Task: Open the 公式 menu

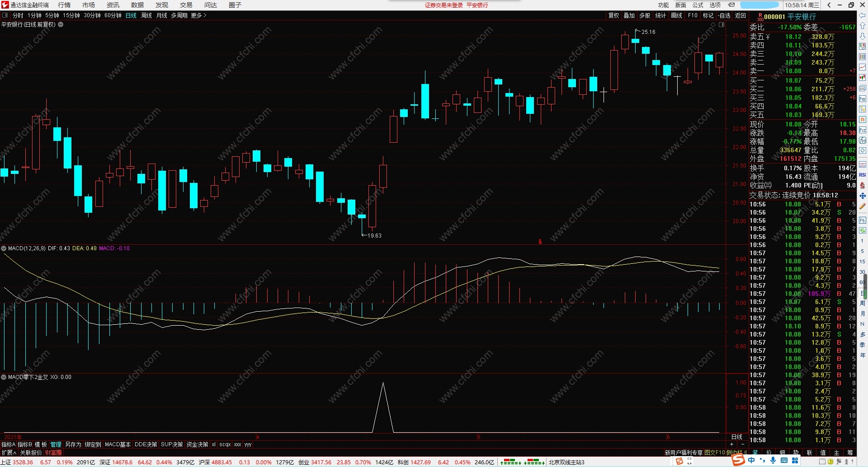Action: click(698, 5)
